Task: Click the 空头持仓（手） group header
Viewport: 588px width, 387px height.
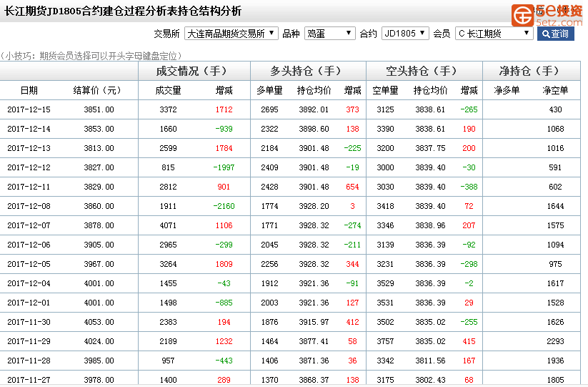Action: pyautogui.click(x=424, y=71)
